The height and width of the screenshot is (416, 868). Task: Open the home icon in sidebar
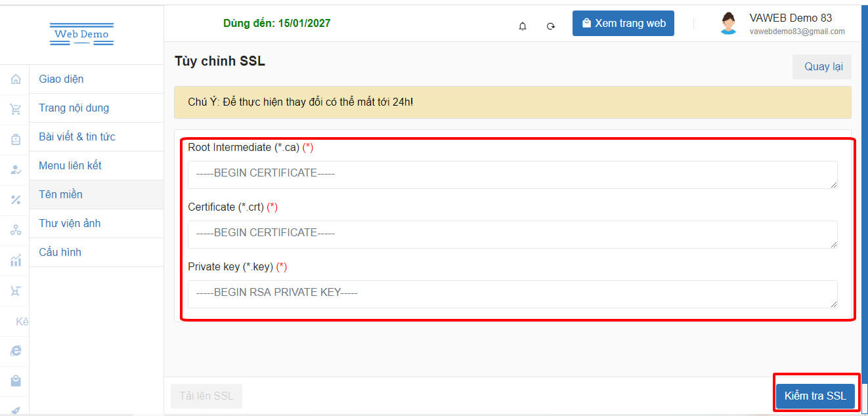(x=16, y=79)
